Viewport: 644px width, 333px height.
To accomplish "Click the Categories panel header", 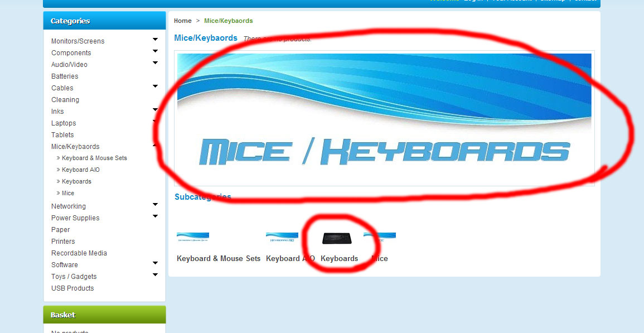I will [x=104, y=21].
